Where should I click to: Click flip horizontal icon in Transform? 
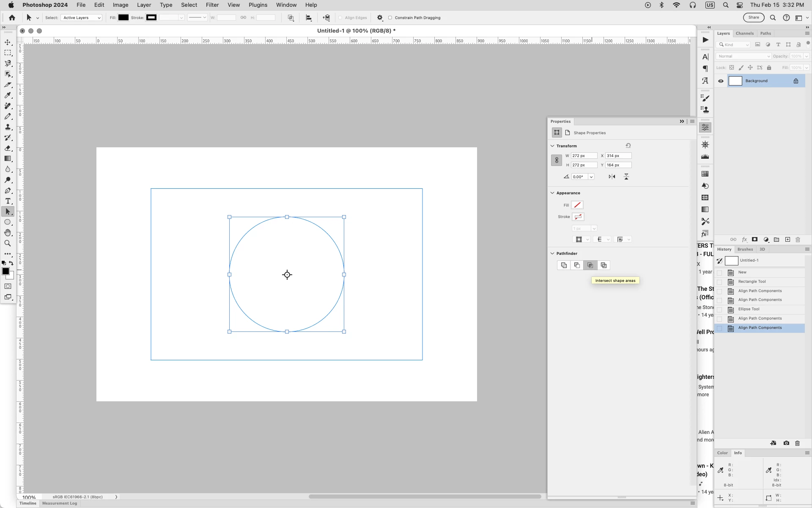pyautogui.click(x=612, y=177)
